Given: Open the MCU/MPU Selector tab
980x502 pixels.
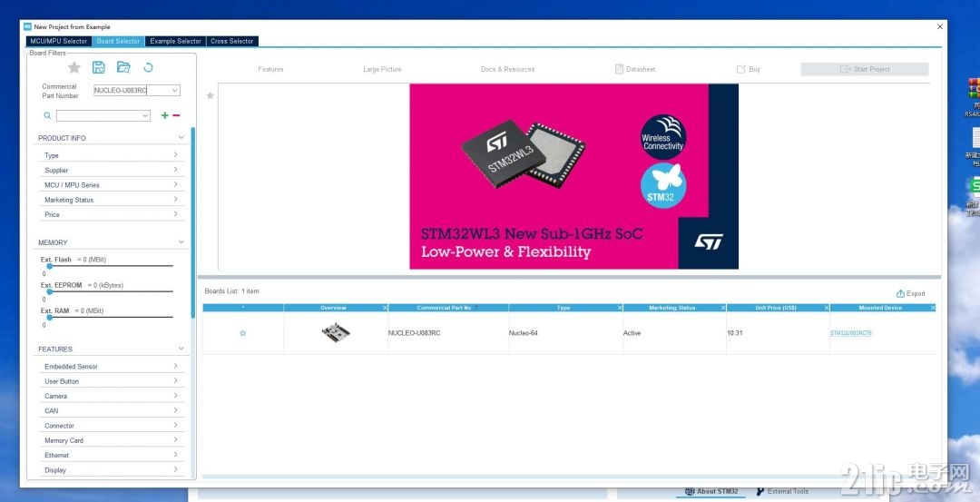Looking at the screenshot, I should pos(59,41).
